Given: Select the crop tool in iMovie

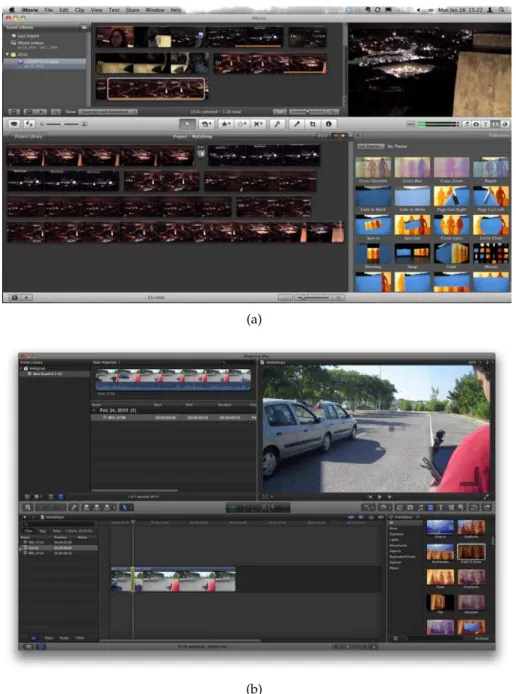Looking at the screenshot, I should click(x=313, y=124).
